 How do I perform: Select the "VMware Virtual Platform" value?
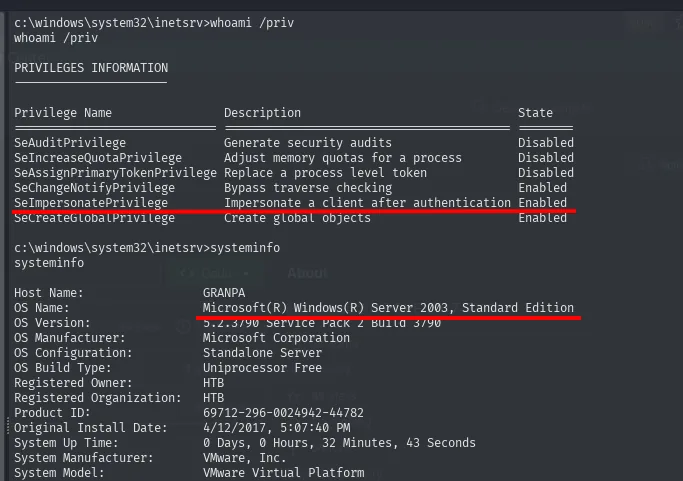coord(284,473)
